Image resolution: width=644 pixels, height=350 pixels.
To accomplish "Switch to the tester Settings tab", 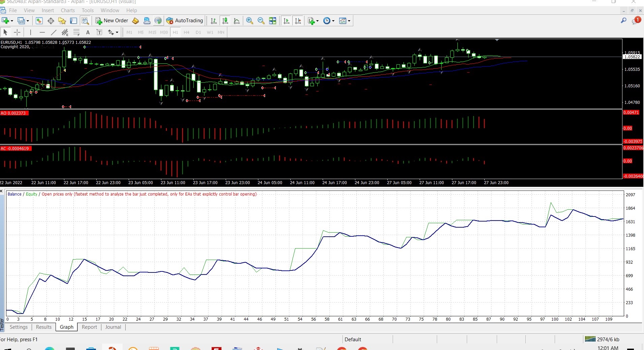I will click(19, 327).
